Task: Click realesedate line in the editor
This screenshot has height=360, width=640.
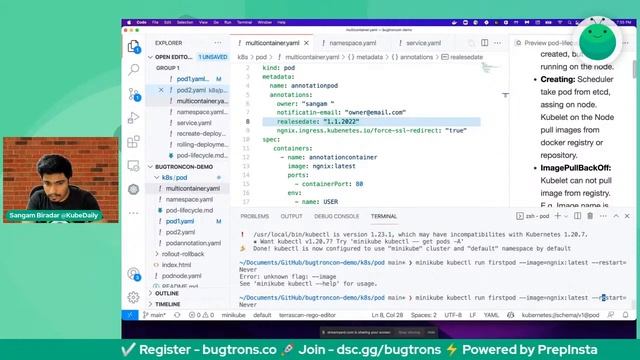Action: coord(371,122)
